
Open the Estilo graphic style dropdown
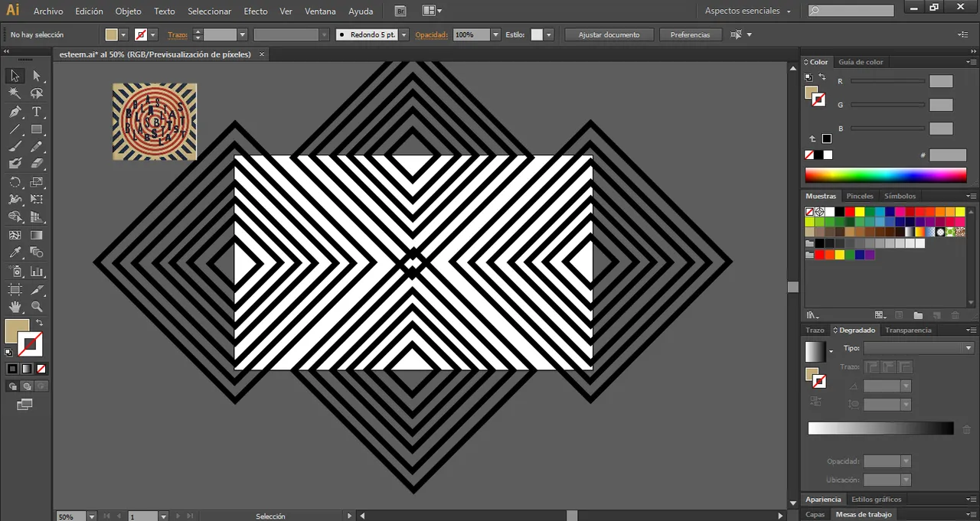click(x=549, y=34)
